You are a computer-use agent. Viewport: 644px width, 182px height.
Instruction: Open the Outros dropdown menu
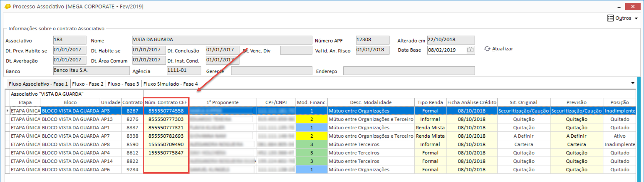click(x=623, y=18)
